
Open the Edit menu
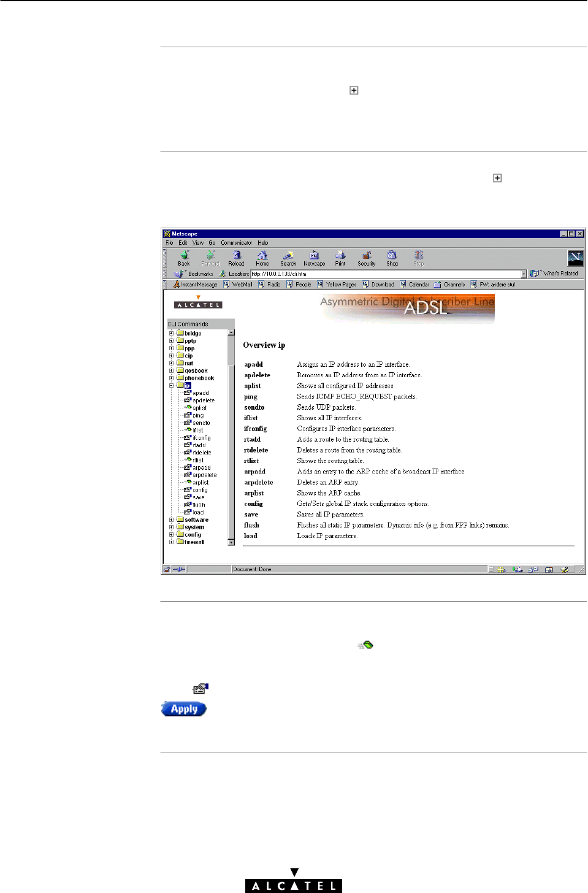[183, 243]
